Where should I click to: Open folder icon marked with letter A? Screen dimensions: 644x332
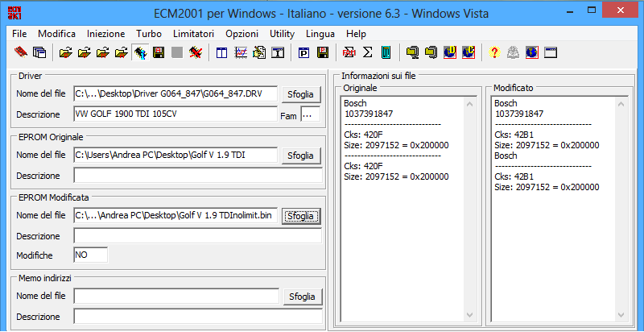[x=122, y=52]
